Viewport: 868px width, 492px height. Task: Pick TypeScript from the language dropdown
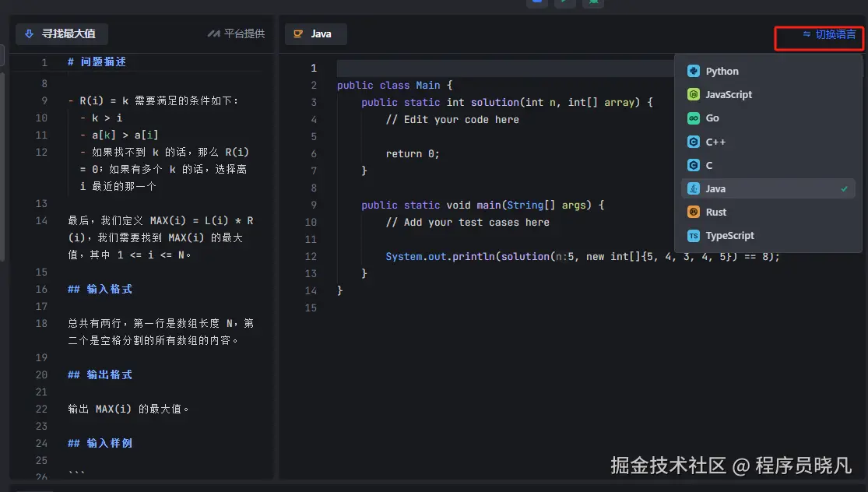(x=768, y=236)
